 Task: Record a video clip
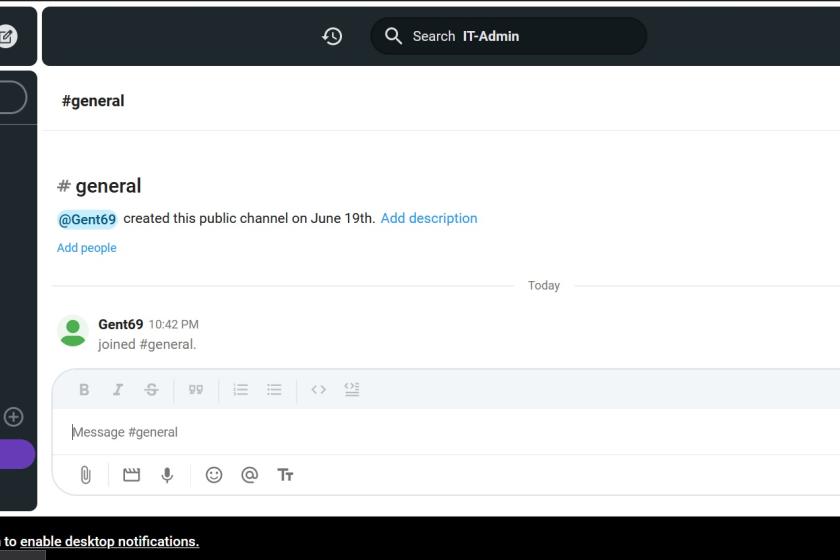pos(131,475)
